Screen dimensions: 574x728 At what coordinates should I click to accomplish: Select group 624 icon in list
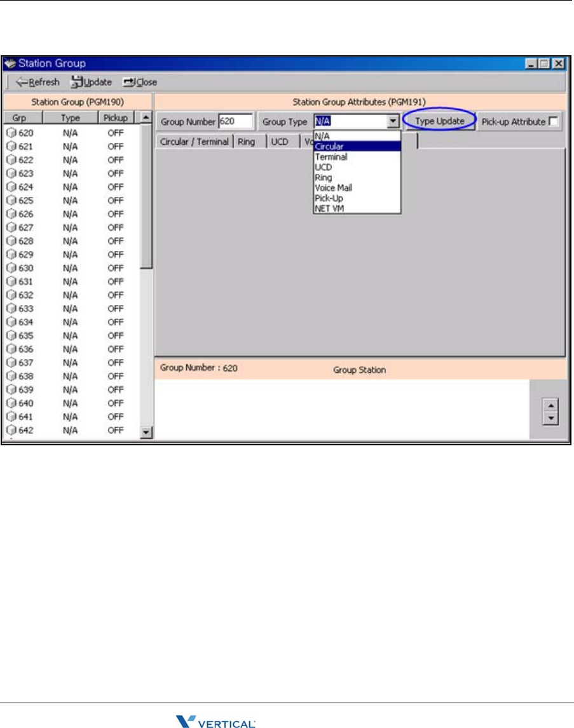click(11, 187)
